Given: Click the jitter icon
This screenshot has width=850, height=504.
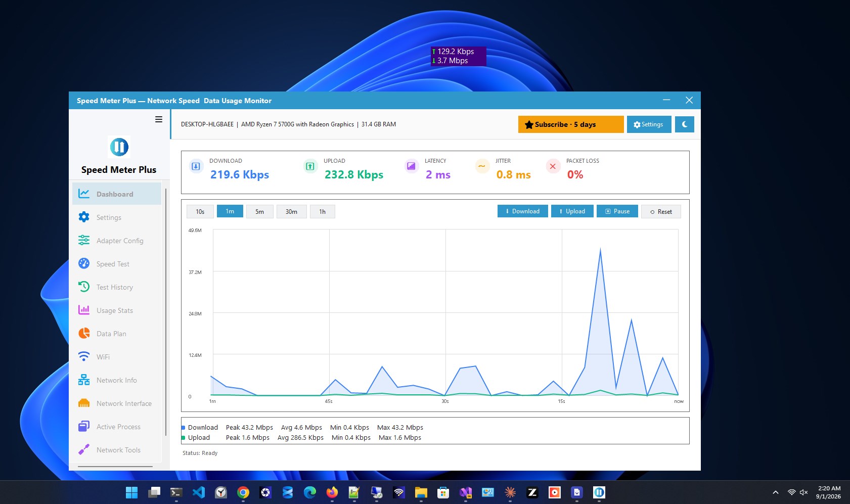Looking at the screenshot, I should point(482,166).
